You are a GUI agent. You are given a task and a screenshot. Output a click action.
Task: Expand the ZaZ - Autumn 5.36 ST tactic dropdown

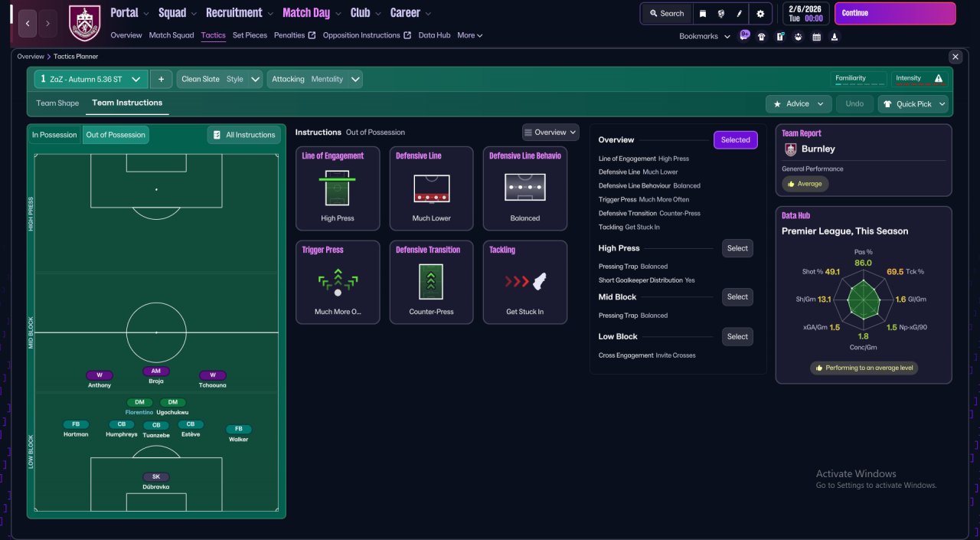91,79
